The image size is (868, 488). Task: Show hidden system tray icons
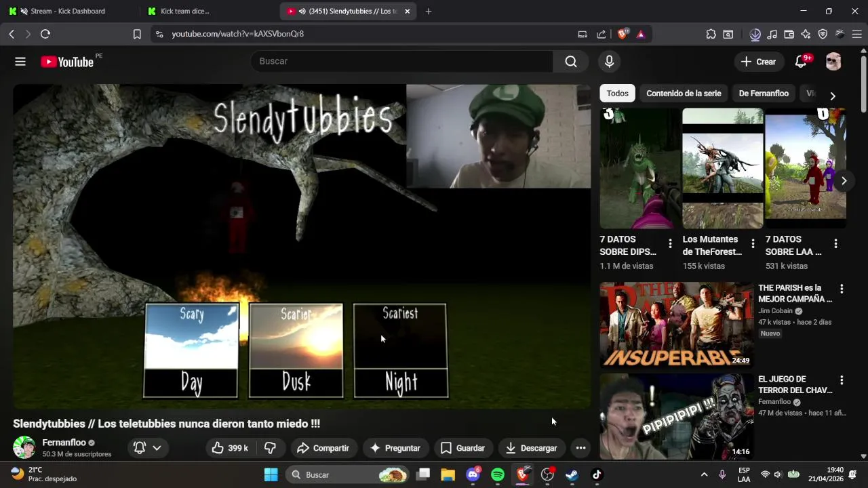point(704,474)
